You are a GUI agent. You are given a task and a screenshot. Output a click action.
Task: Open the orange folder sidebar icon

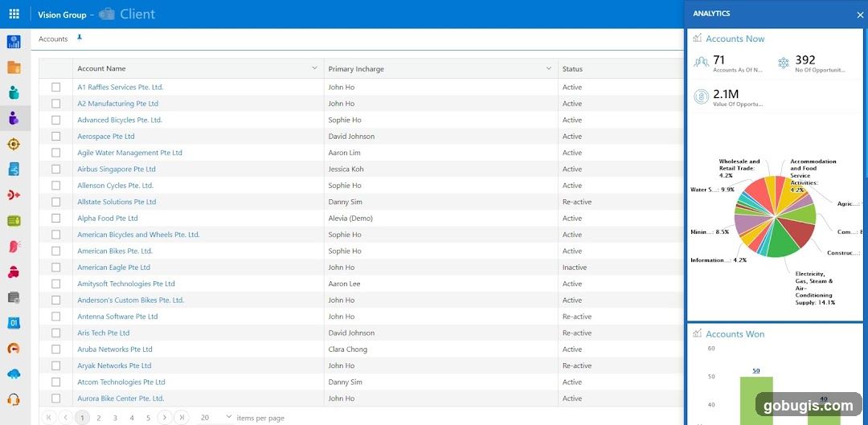click(x=14, y=67)
